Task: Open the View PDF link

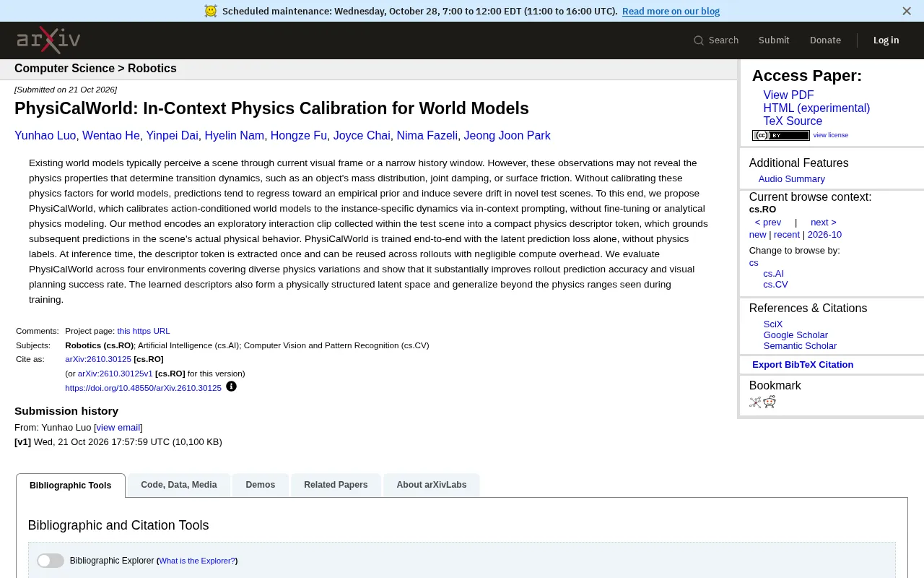Action: [788, 95]
